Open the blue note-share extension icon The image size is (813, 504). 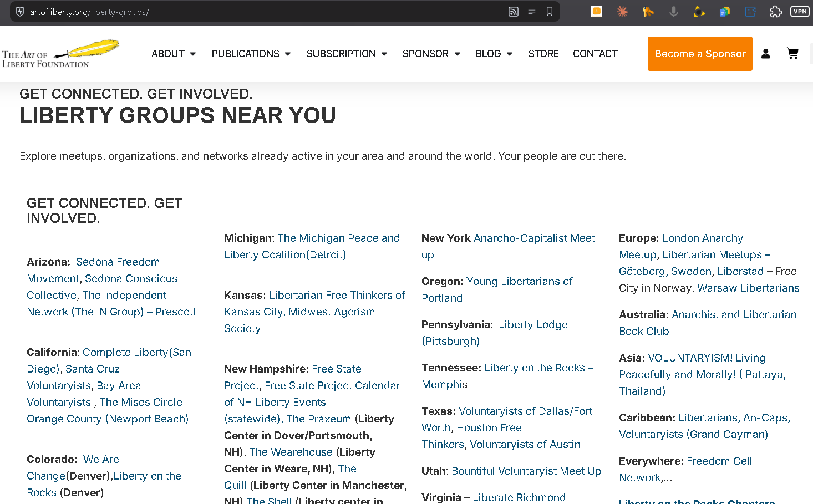[750, 11]
